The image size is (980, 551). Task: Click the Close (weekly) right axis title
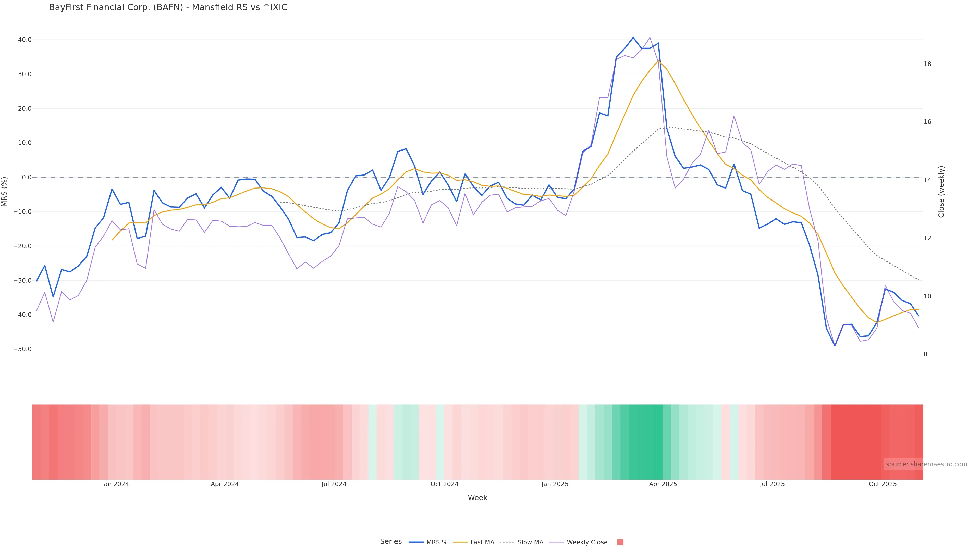[x=941, y=192]
